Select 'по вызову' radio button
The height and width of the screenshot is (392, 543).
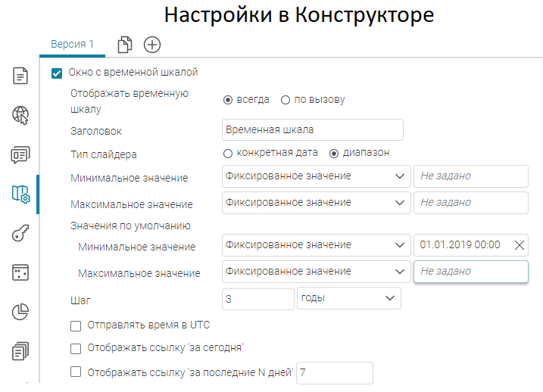click(286, 100)
